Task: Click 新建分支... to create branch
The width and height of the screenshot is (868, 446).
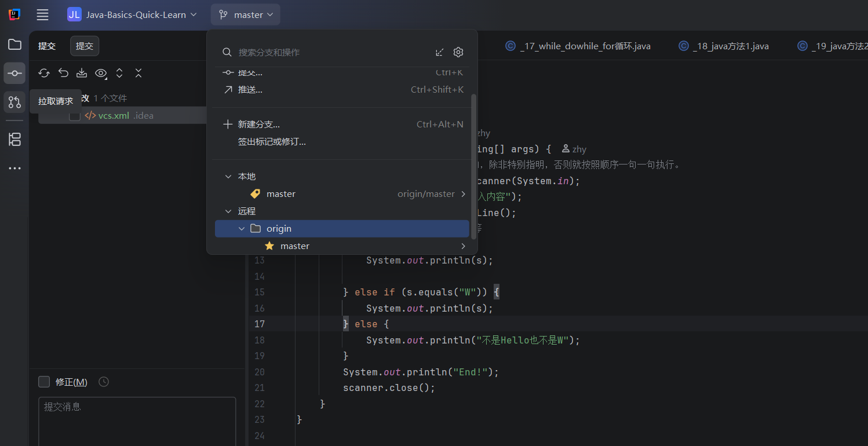Action: 258,125
